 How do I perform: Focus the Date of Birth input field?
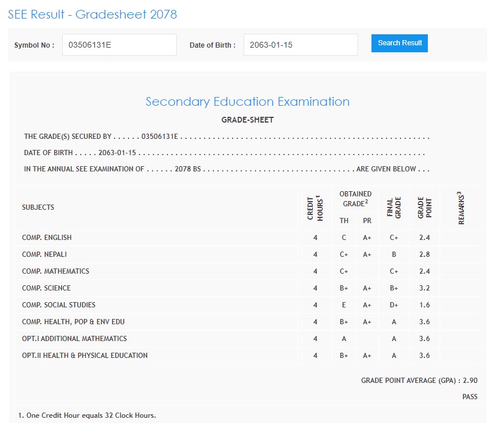[300, 45]
